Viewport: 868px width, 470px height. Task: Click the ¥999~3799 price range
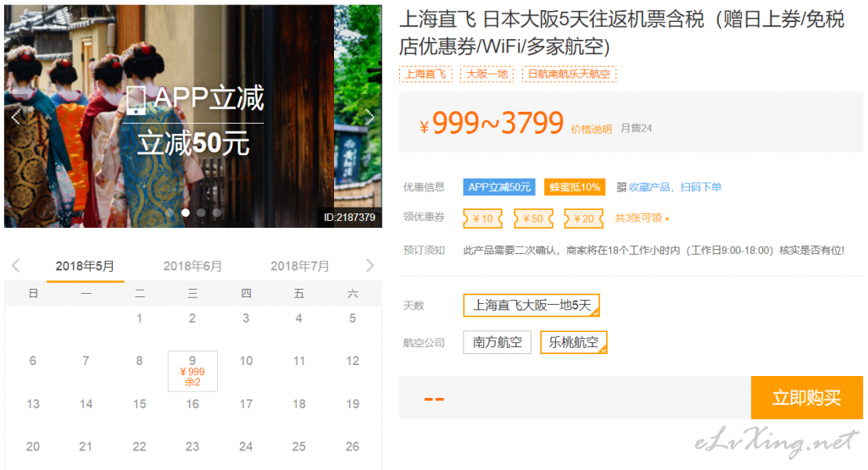click(491, 124)
